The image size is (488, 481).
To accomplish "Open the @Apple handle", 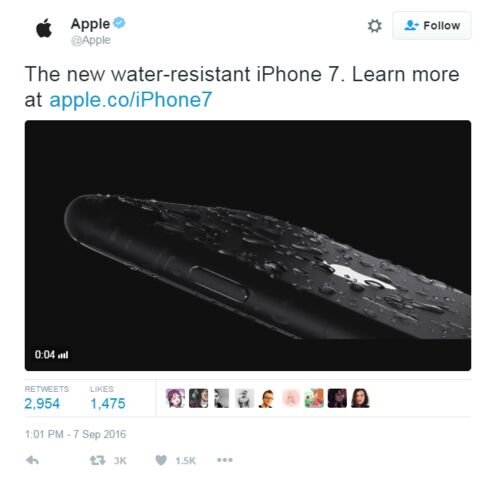I will tap(90, 40).
